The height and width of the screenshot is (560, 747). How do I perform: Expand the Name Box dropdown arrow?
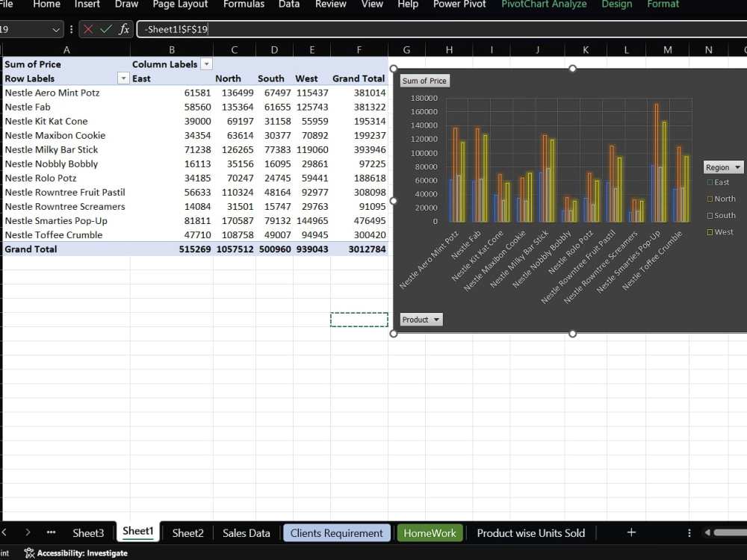coord(56,30)
